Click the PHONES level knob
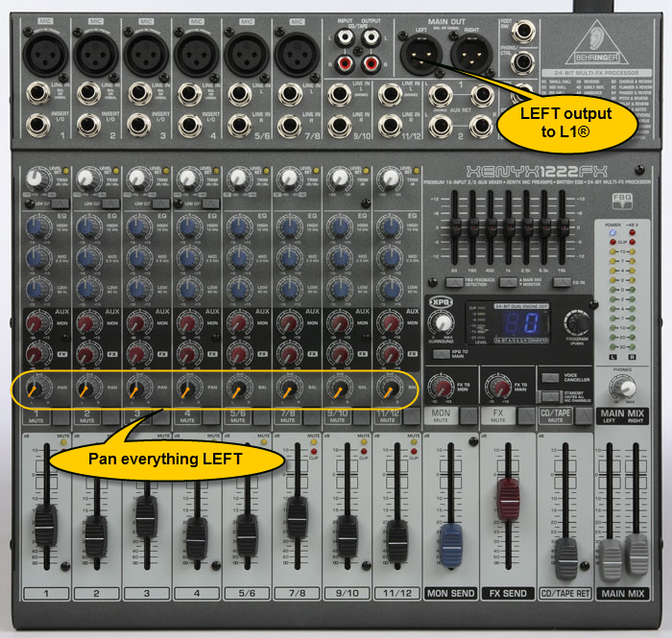This screenshot has width=672, height=638. (628, 388)
